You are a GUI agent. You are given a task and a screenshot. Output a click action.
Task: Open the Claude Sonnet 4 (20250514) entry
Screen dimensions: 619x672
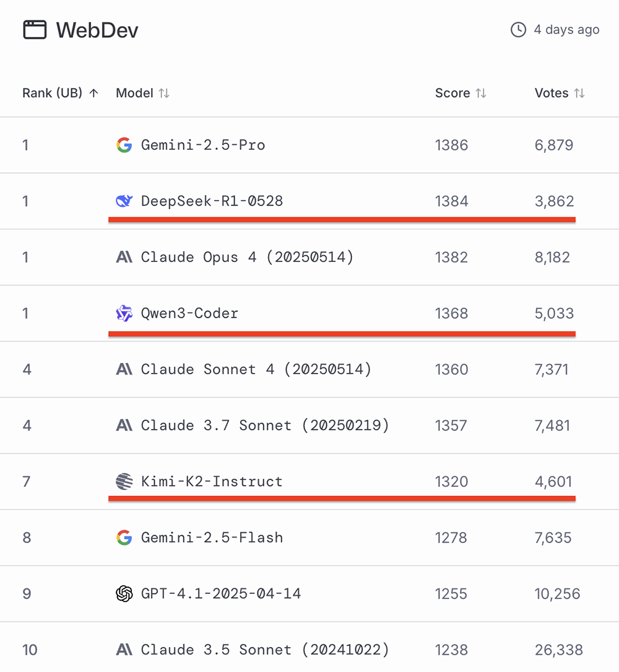coord(256,369)
